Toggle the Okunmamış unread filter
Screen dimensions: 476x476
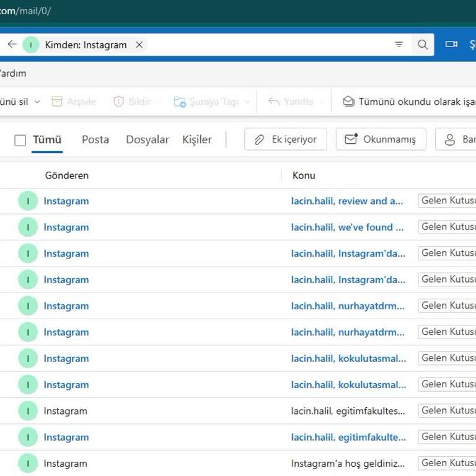[381, 139]
